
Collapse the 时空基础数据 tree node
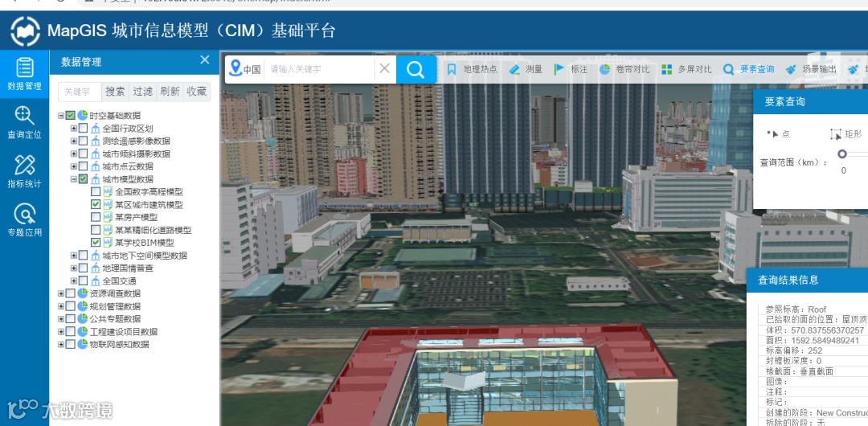pos(61,116)
